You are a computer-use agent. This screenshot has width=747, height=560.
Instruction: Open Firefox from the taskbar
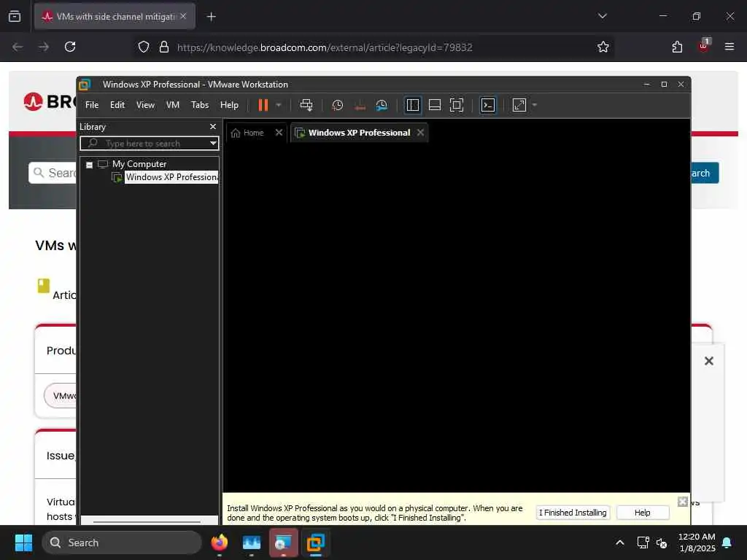coord(220,542)
